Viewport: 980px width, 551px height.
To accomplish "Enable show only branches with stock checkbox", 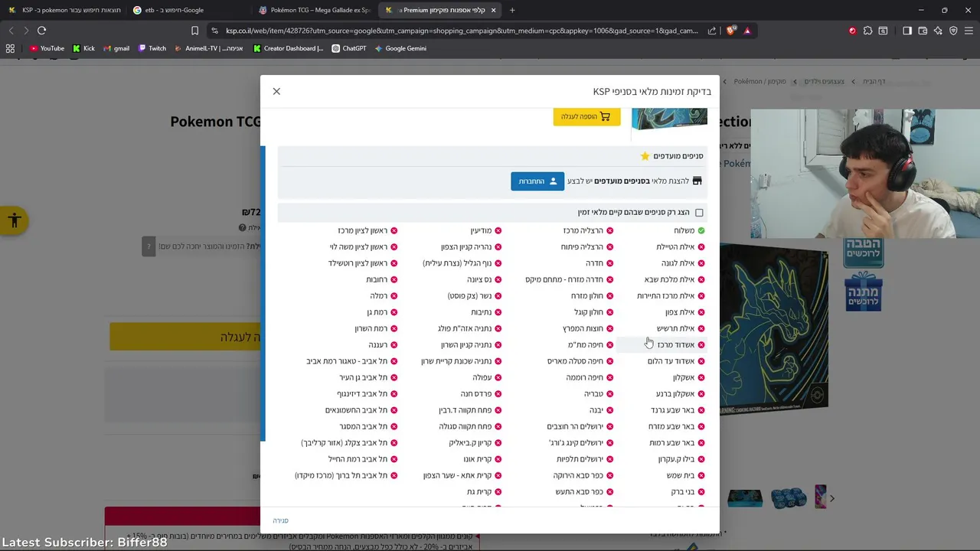I will click(699, 213).
